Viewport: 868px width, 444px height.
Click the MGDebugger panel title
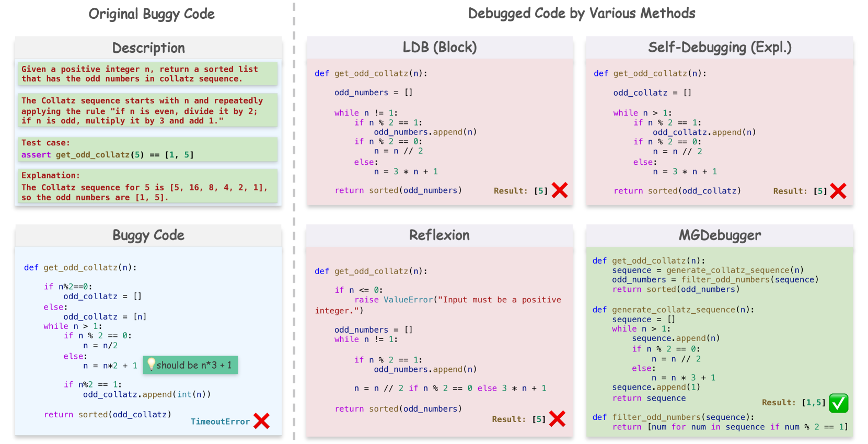[x=720, y=235]
